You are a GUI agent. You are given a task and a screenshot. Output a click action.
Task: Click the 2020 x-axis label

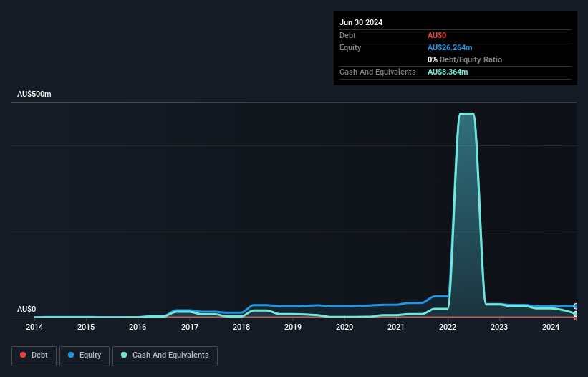(344, 327)
